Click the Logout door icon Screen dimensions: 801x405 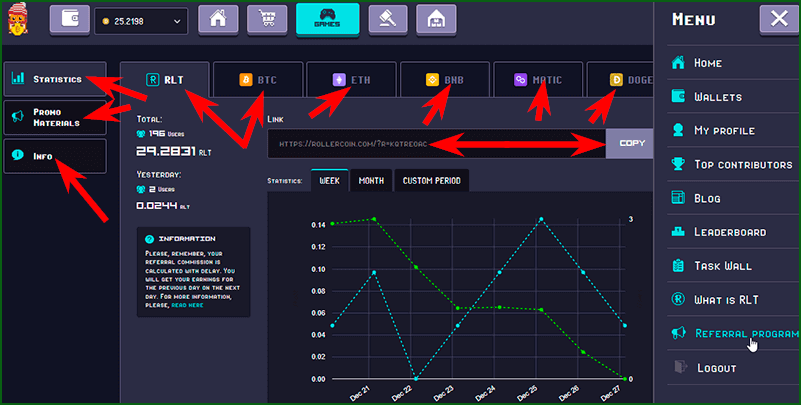(x=680, y=367)
